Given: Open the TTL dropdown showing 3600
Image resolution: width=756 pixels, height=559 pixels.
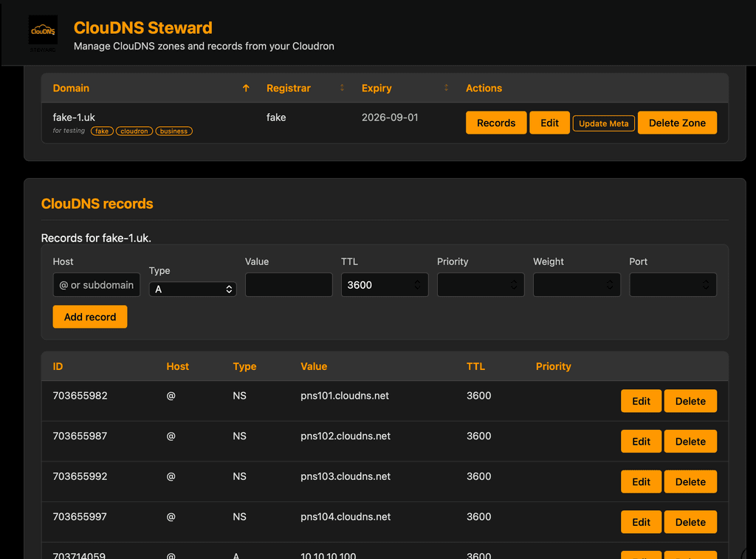Looking at the screenshot, I should 384,284.
